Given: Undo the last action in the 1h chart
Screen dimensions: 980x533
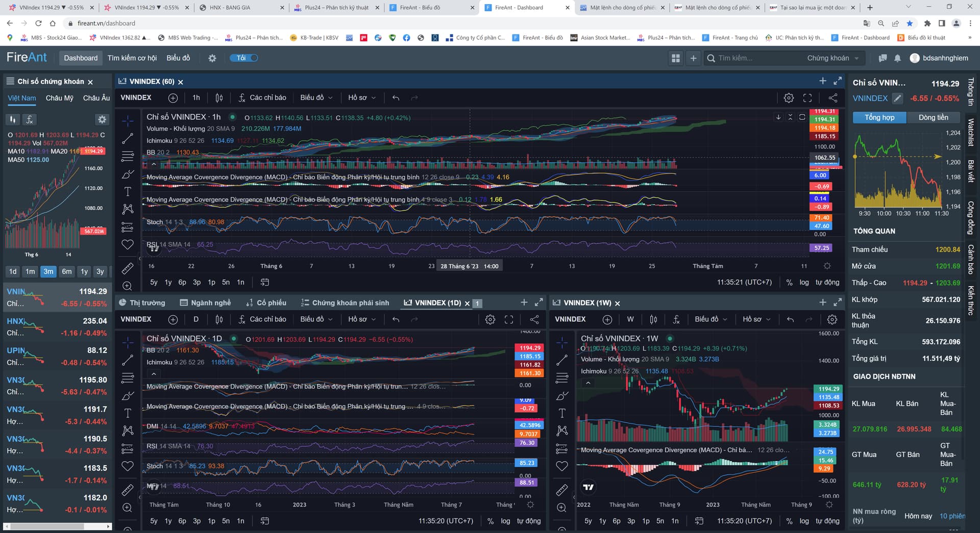Looking at the screenshot, I should point(396,98).
